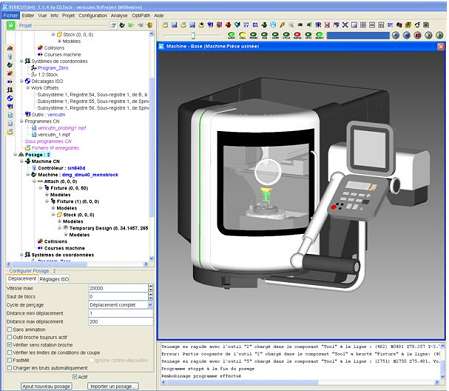Switch to the Réglages ISO tab

pos(54,279)
